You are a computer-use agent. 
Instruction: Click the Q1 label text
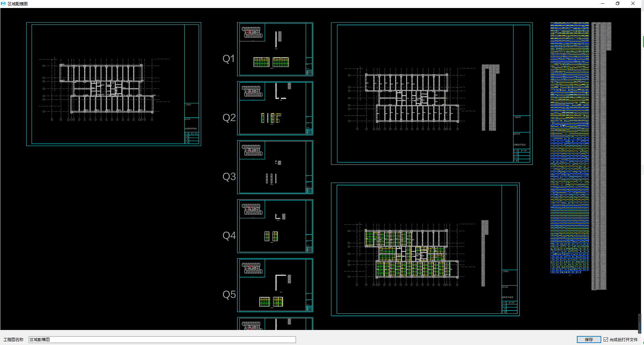coord(228,59)
